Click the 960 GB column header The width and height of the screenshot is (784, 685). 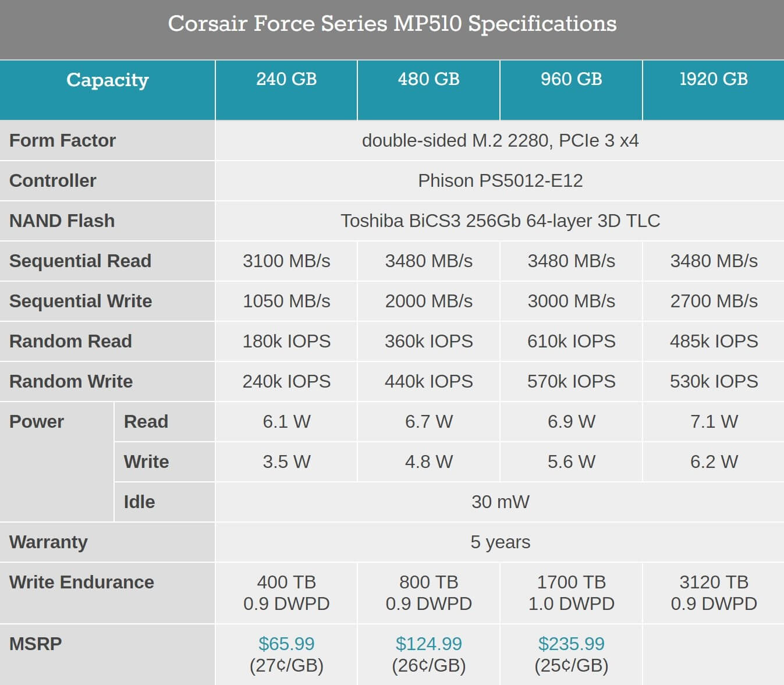571,79
